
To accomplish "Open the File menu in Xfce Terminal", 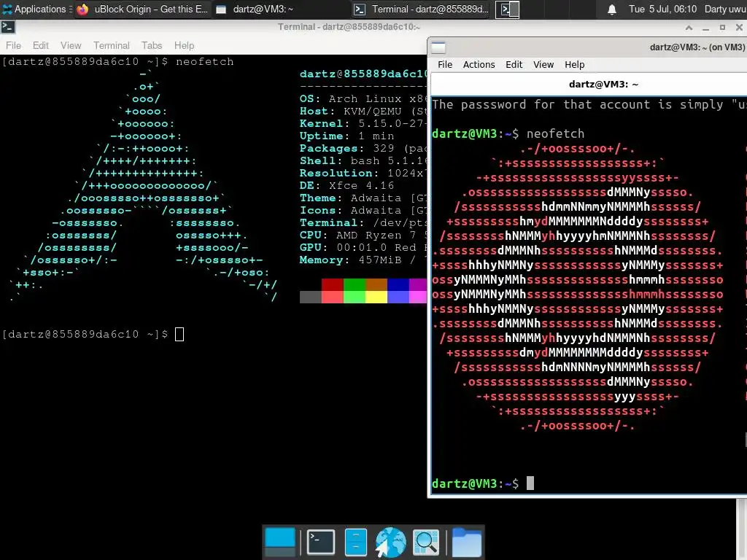I will (13, 45).
